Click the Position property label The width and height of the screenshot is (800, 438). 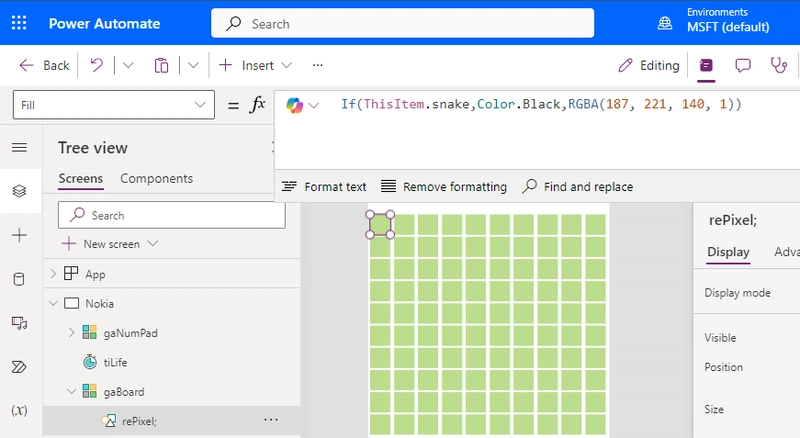pyautogui.click(x=723, y=367)
